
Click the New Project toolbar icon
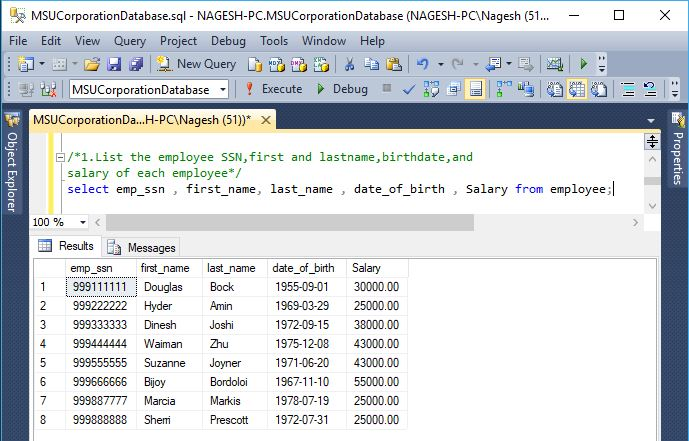(26, 65)
